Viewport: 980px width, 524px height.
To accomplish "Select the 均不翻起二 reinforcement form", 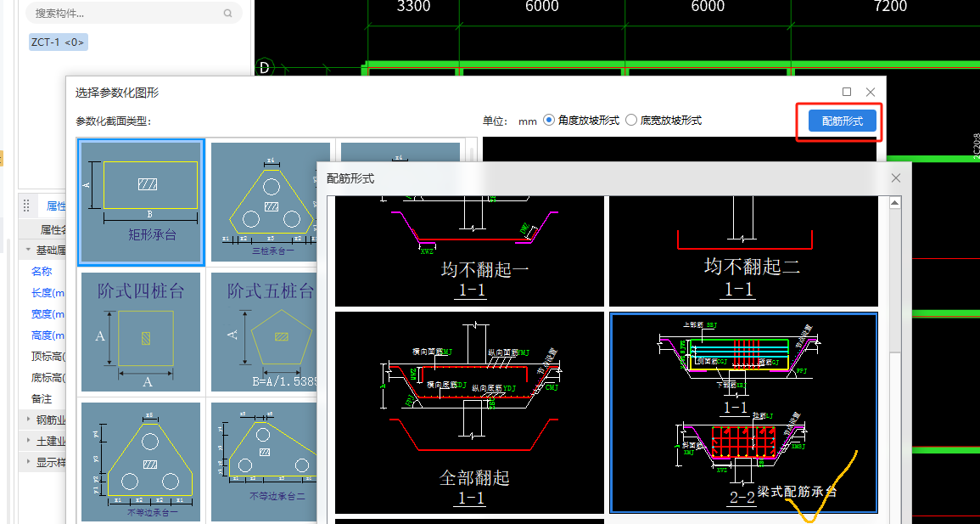I will (x=744, y=251).
